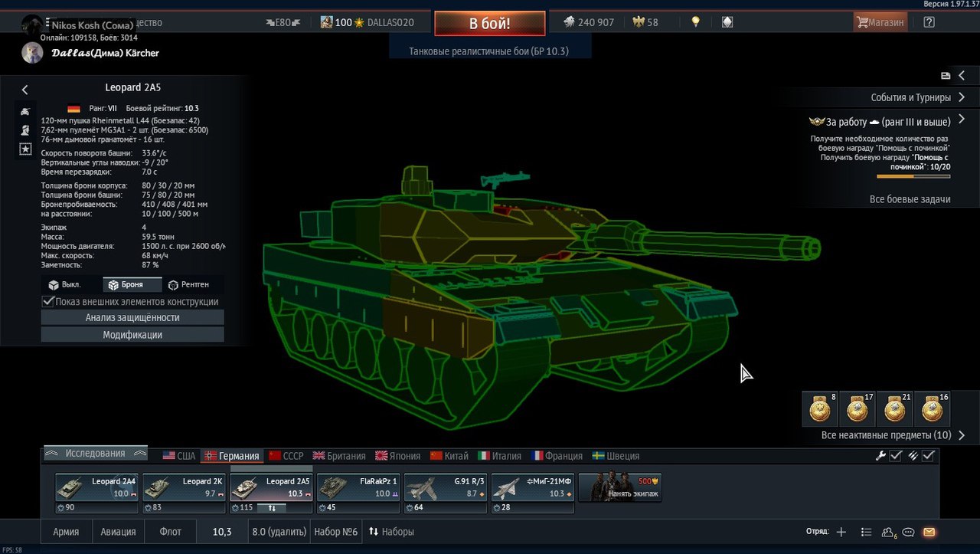The image size is (980, 554).
Task: Select the '8.0 (удалить)' preset
Action: (x=279, y=531)
